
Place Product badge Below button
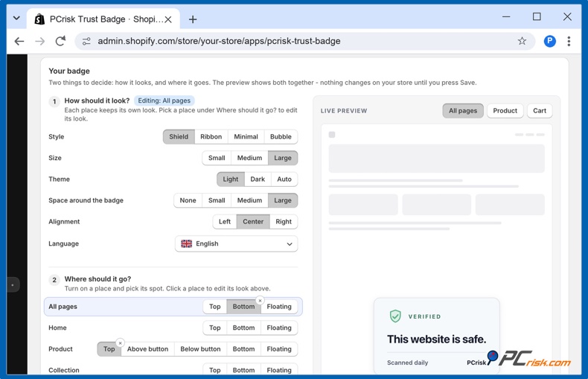tap(200, 349)
